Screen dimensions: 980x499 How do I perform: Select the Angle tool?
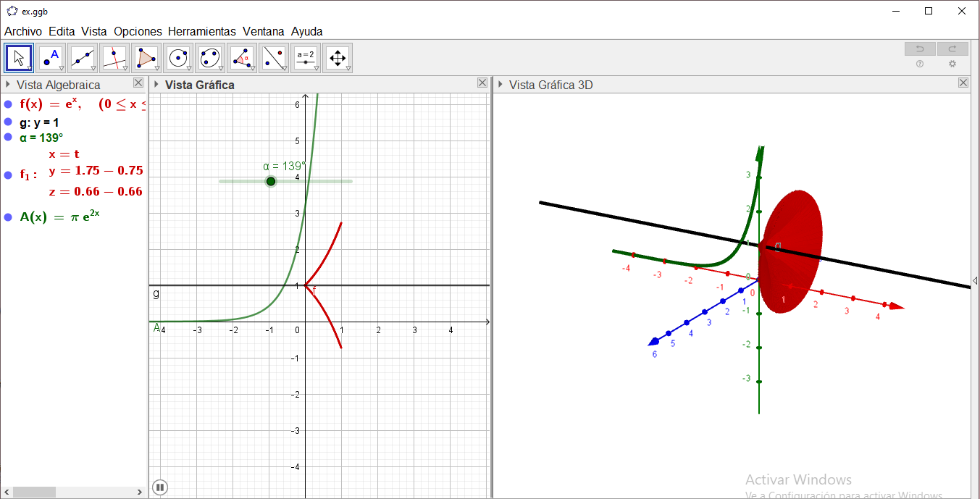[242, 57]
